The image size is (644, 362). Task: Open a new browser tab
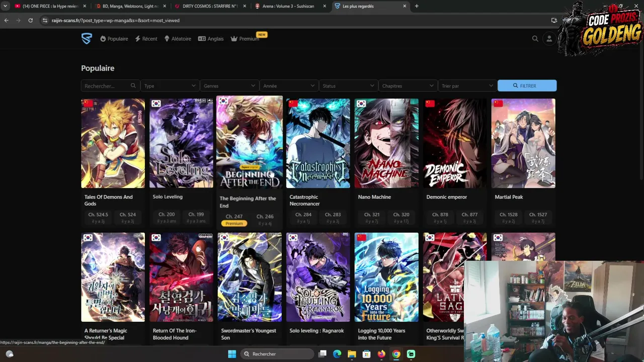tap(417, 6)
